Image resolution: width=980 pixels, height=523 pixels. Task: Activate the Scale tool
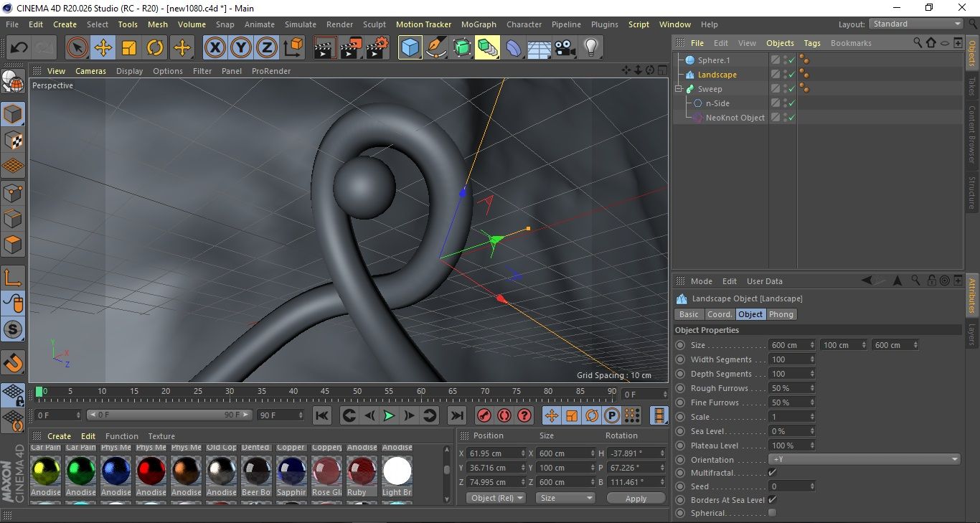coord(129,48)
